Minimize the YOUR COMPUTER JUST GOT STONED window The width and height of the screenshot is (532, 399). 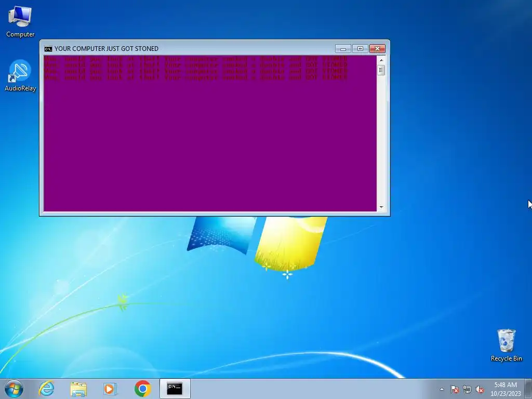[x=343, y=49]
